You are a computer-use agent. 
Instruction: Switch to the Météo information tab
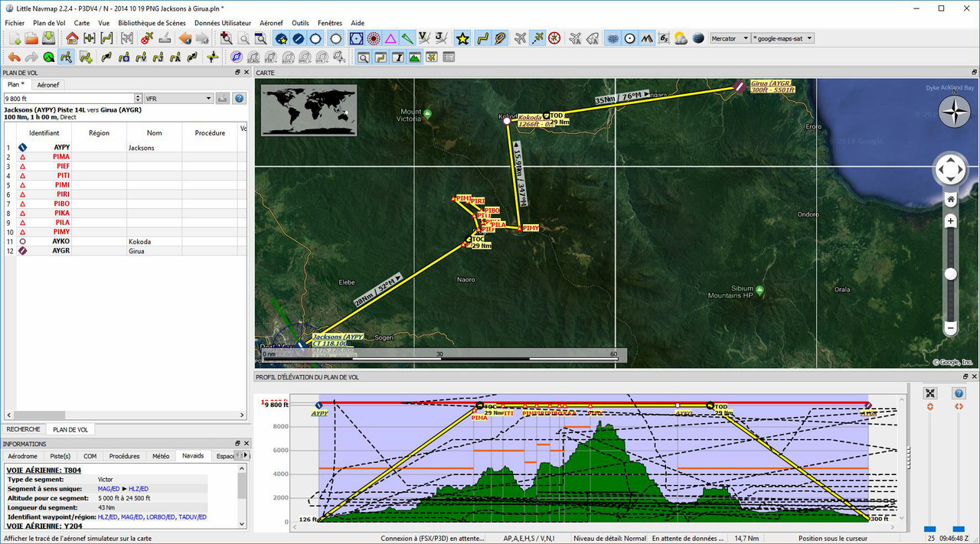[161, 456]
